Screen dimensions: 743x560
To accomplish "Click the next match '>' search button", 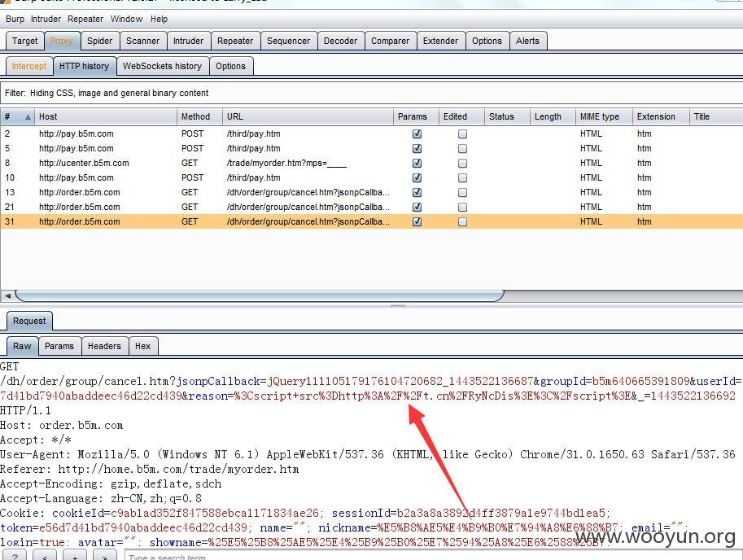I will (105, 555).
